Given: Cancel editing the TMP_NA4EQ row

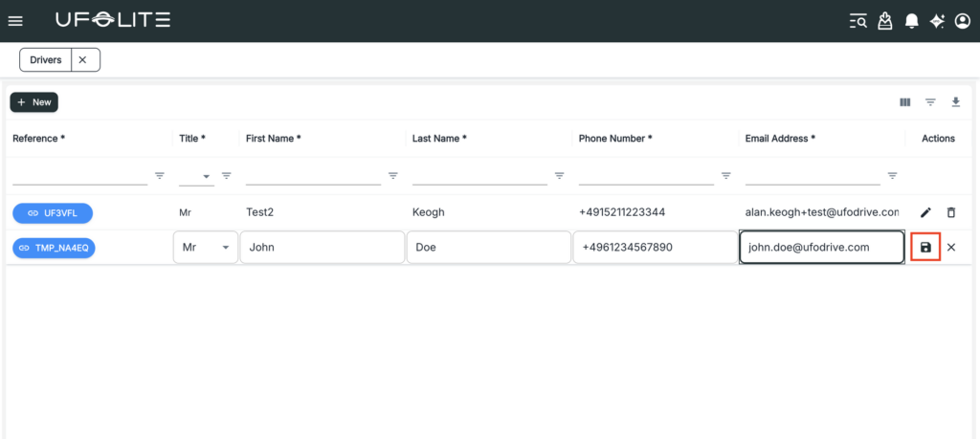Looking at the screenshot, I should coord(950,248).
